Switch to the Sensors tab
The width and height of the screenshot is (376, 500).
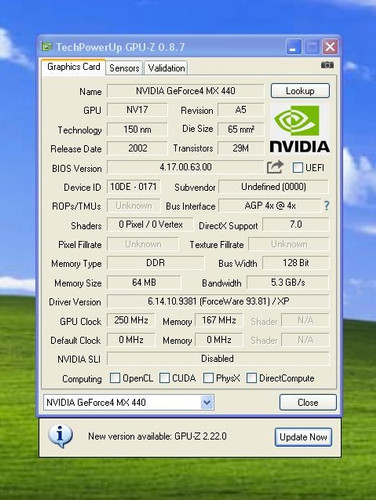pyautogui.click(x=124, y=68)
